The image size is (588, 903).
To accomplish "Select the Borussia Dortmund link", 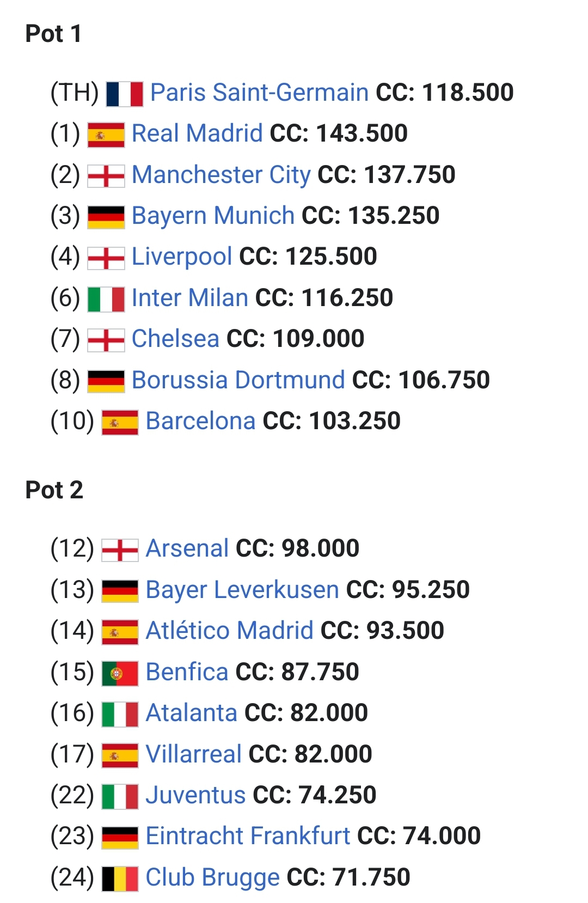I will click(238, 380).
